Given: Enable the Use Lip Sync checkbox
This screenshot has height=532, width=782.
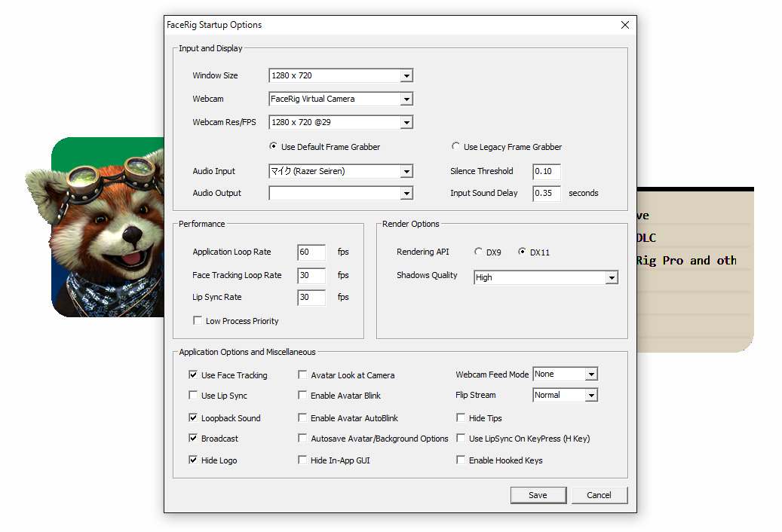Looking at the screenshot, I should point(194,396).
